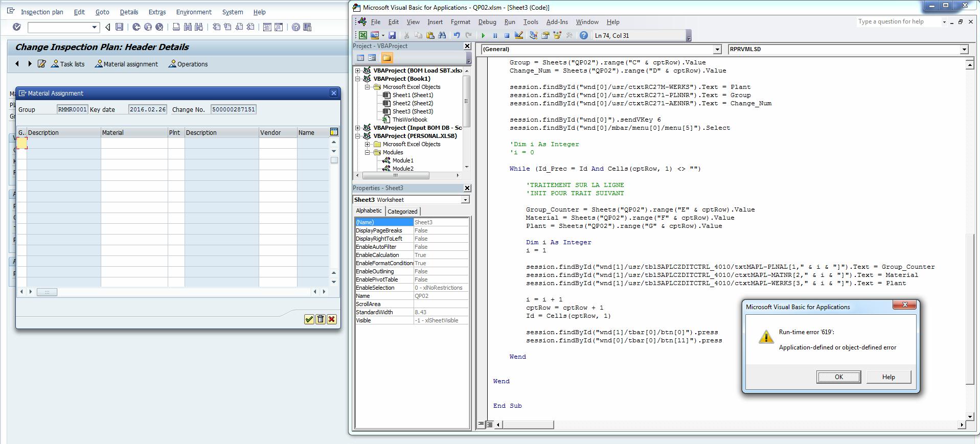This screenshot has width=980, height=444.
Task: Click the trash delete icon in Material Assignment
Action: (321, 319)
